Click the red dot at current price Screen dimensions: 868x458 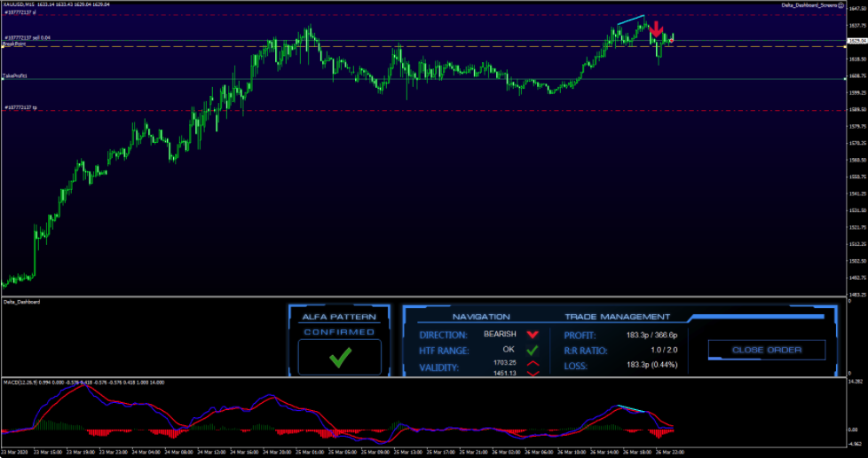(x=672, y=41)
